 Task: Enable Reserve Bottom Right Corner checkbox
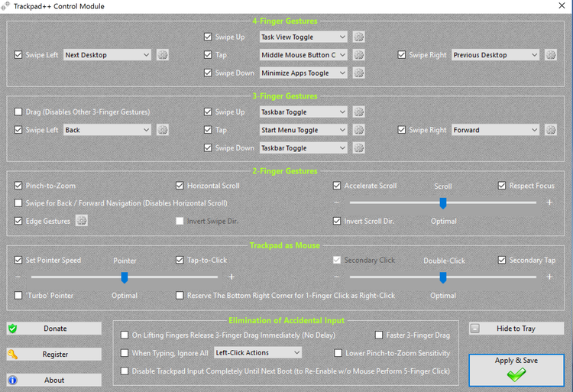pyautogui.click(x=180, y=295)
